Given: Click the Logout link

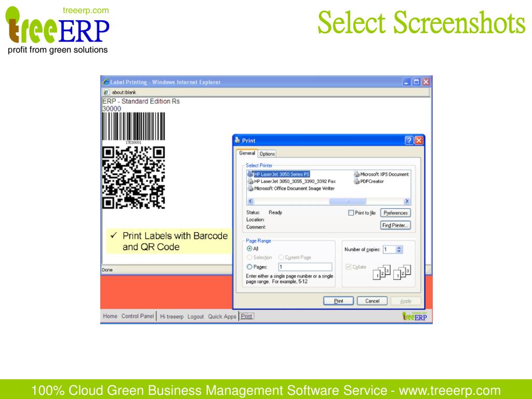Looking at the screenshot, I should [195, 316].
